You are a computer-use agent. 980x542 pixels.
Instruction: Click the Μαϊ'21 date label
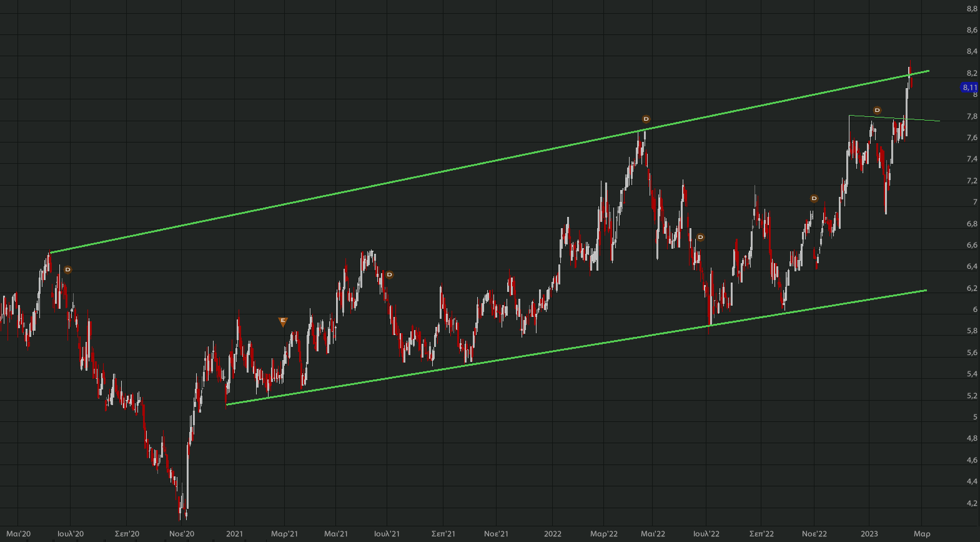(336, 534)
